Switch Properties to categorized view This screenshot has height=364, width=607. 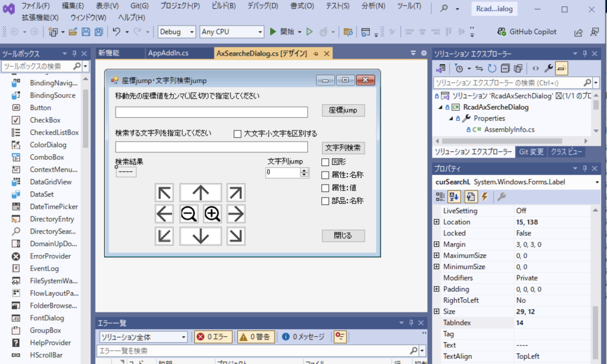tap(440, 197)
